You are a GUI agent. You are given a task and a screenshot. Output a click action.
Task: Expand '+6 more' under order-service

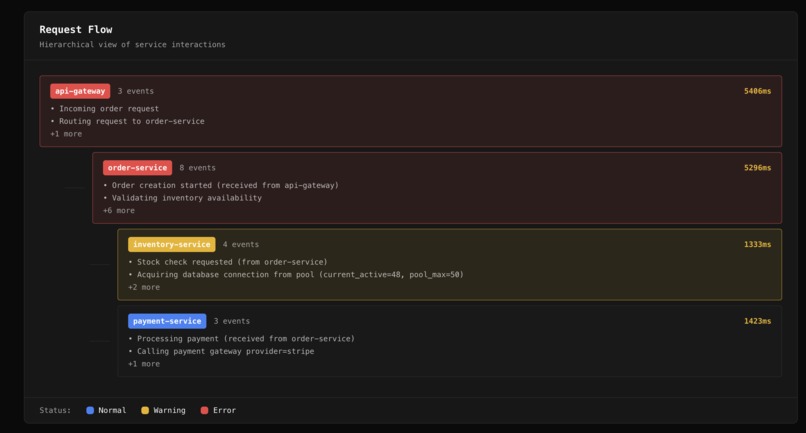coord(119,210)
